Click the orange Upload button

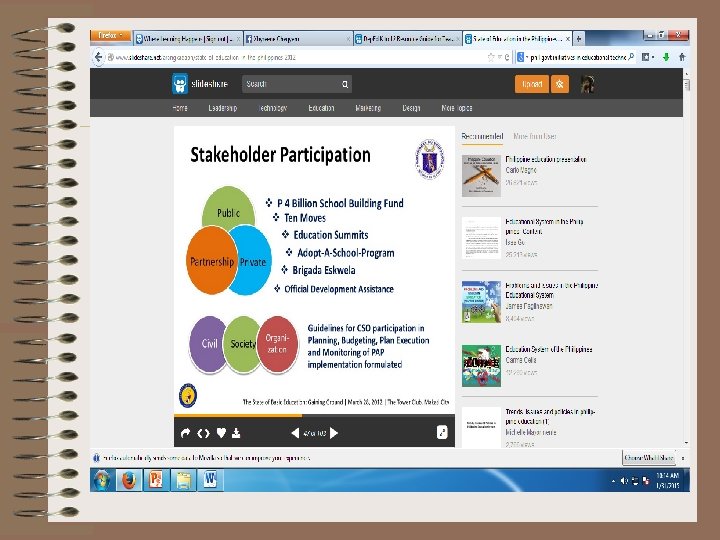pos(532,84)
